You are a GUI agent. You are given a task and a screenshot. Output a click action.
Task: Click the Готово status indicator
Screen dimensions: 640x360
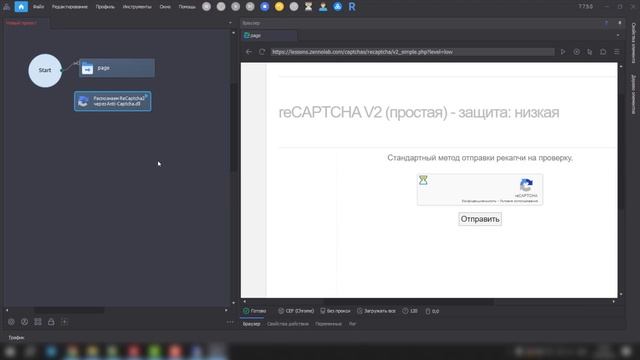(x=255, y=311)
